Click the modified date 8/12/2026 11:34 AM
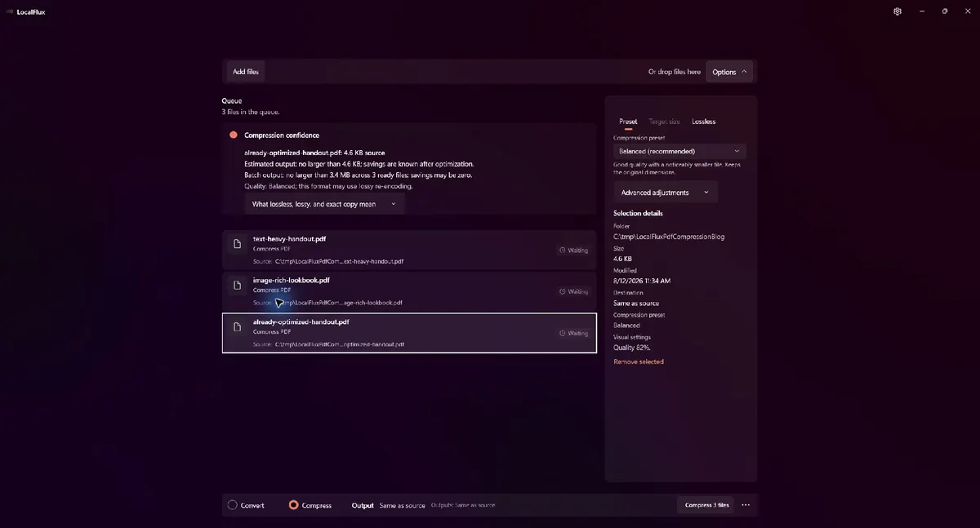 pyautogui.click(x=642, y=281)
